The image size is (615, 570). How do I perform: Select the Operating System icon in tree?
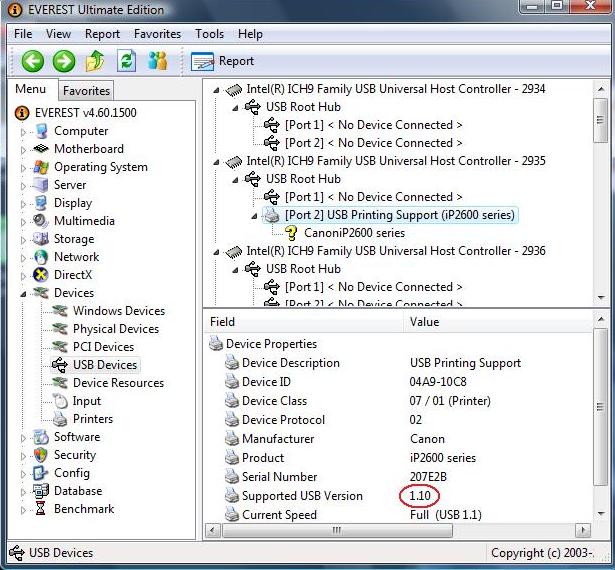pos(41,167)
